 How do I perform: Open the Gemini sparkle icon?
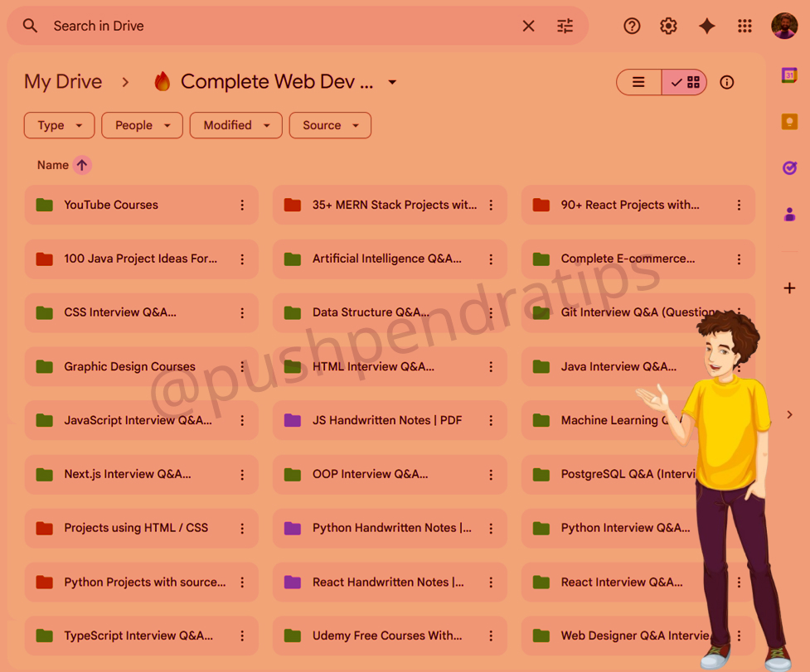coord(706,26)
